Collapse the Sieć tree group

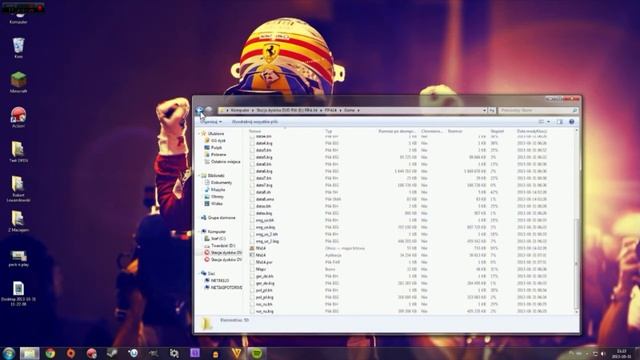click(x=199, y=273)
